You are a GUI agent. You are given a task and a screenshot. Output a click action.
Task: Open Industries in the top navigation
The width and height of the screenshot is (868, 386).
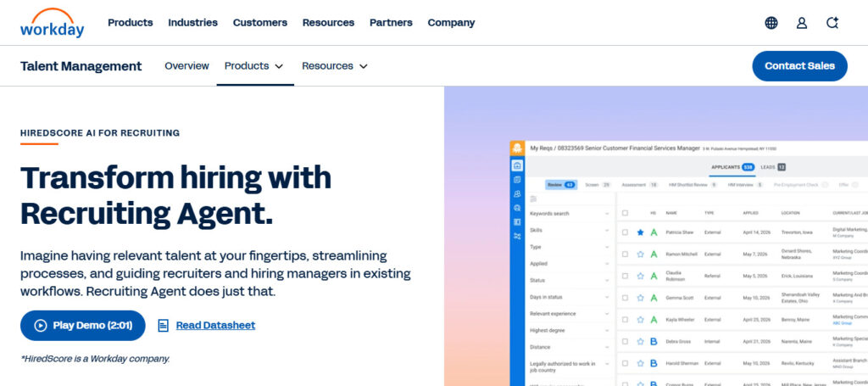[x=192, y=23]
